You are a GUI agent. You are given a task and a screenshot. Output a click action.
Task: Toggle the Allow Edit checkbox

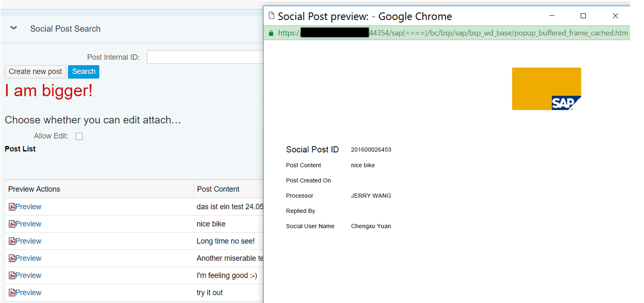pos(79,136)
